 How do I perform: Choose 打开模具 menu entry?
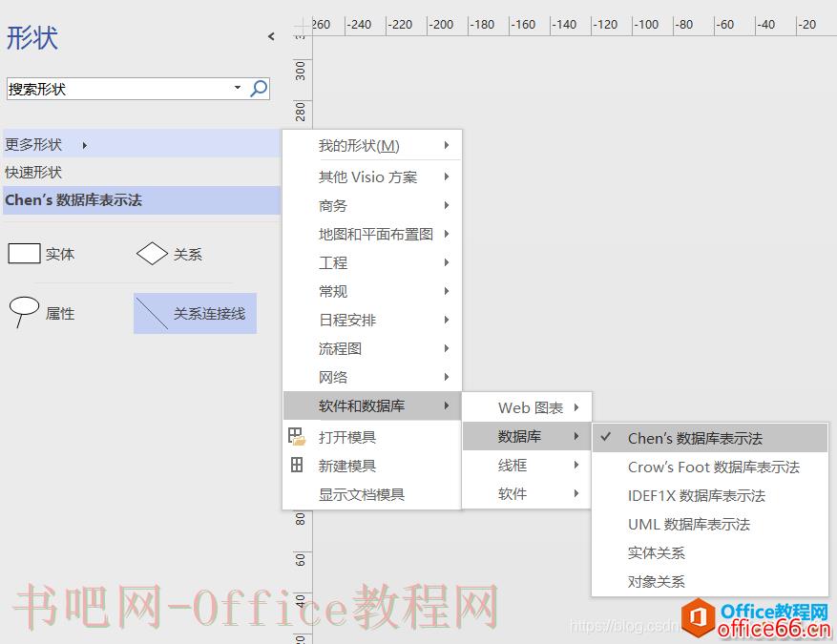coord(371,437)
